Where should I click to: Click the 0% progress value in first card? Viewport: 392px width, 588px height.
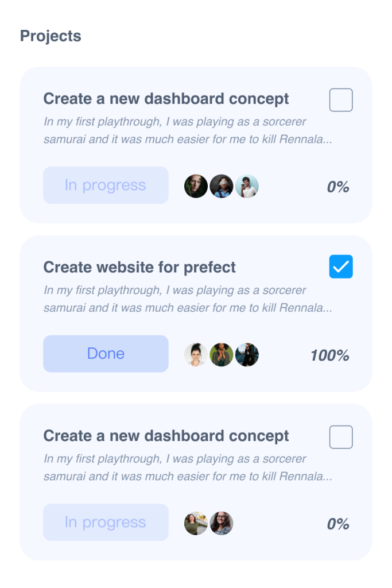[x=338, y=187]
